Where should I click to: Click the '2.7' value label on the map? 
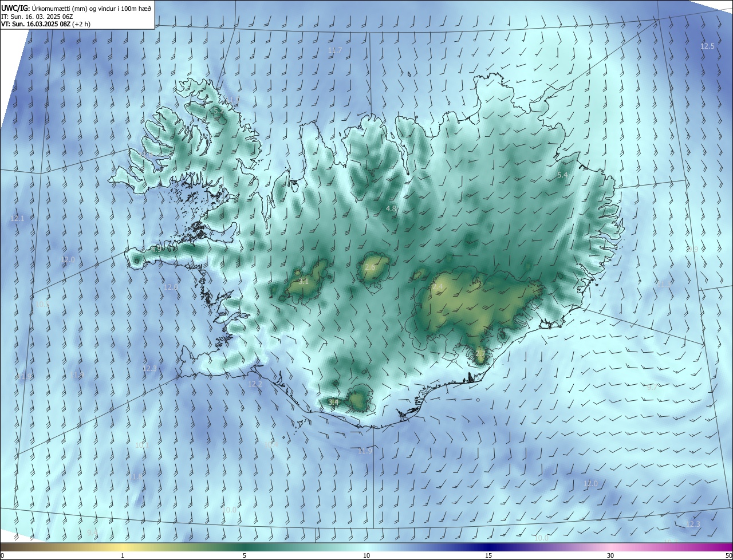pyautogui.click(x=480, y=354)
